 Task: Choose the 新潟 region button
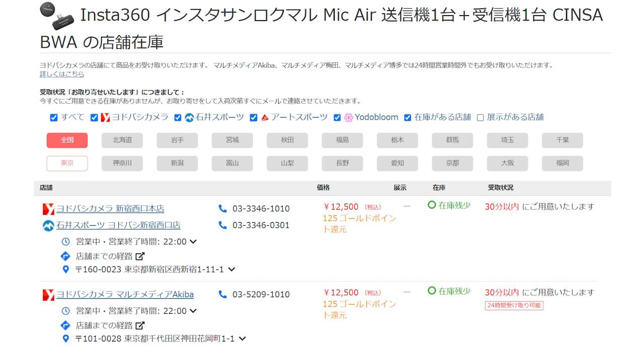click(177, 163)
